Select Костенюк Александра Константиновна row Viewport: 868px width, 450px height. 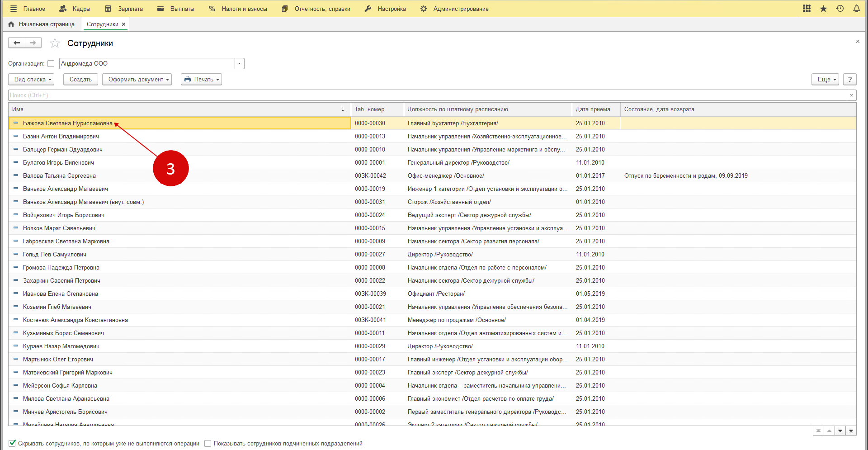pyautogui.click(x=75, y=320)
